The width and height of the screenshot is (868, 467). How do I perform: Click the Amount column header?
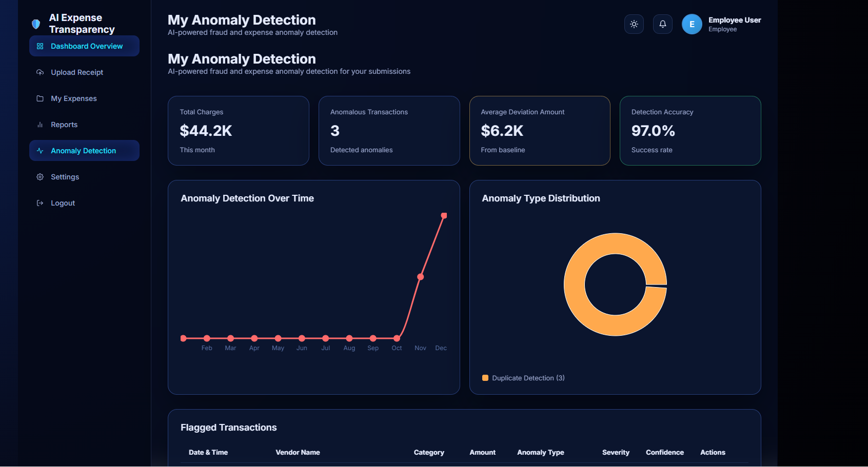pyautogui.click(x=483, y=452)
